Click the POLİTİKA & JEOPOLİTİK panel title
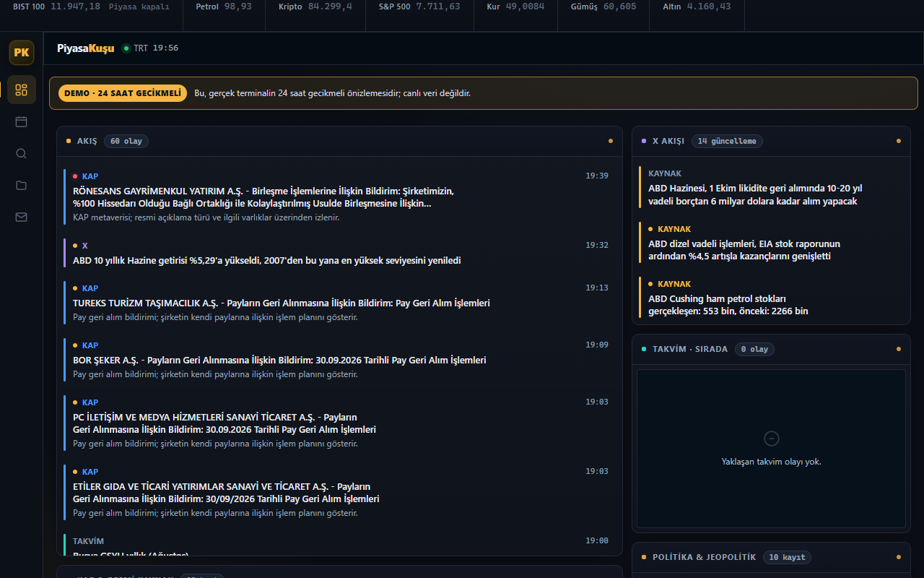Viewport: 924px width, 578px height. [x=704, y=557]
